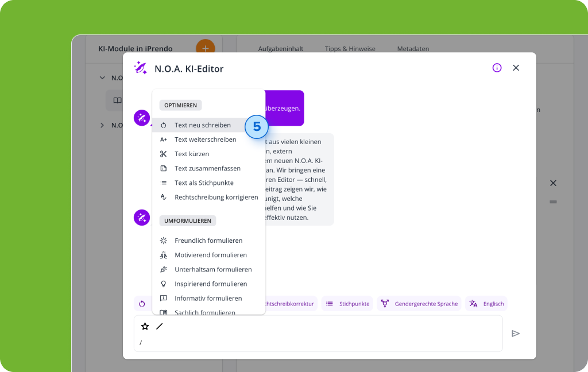
Task: Select 'Rechtschreibung korrigieren' option
Action: point(216,197)
